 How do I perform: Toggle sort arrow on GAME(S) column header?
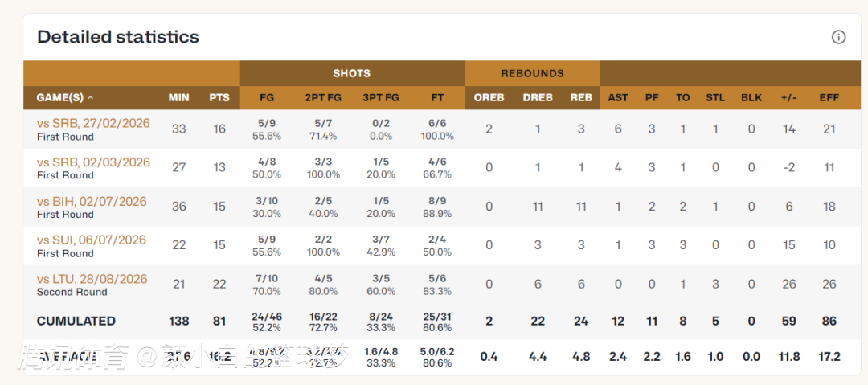tap(90, 98)
